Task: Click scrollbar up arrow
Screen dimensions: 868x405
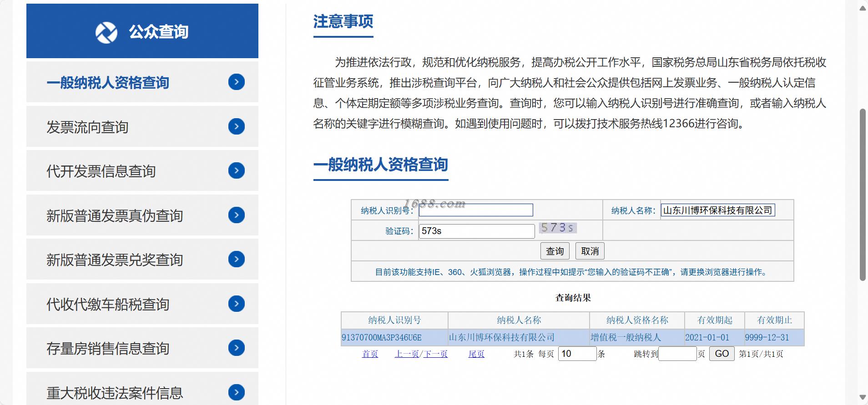Action: coord(863,8)
